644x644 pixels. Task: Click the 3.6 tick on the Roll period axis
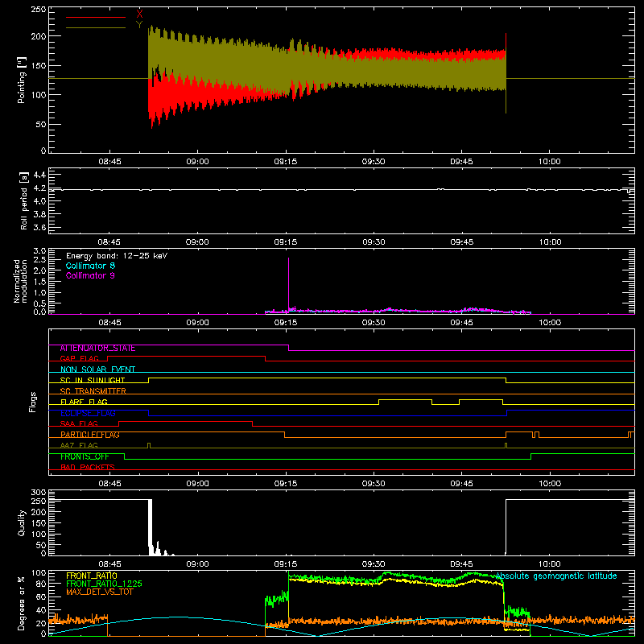coord(39,228)
